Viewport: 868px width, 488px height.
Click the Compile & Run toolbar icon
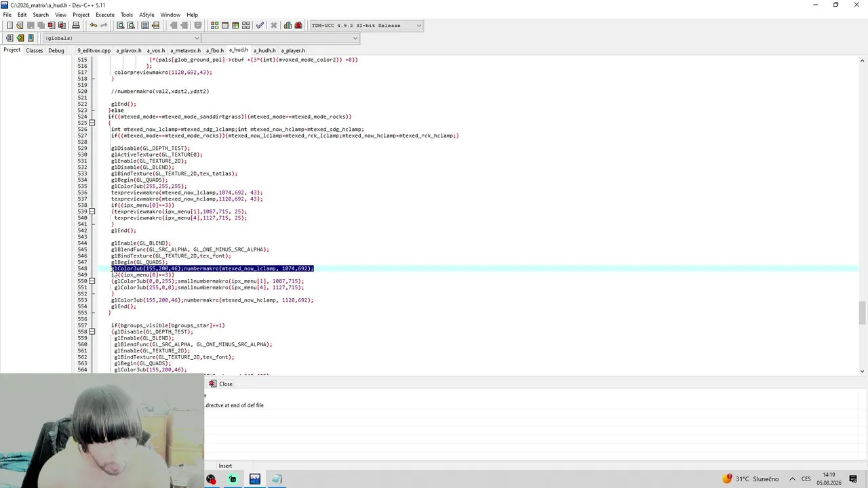pos(235,26)
